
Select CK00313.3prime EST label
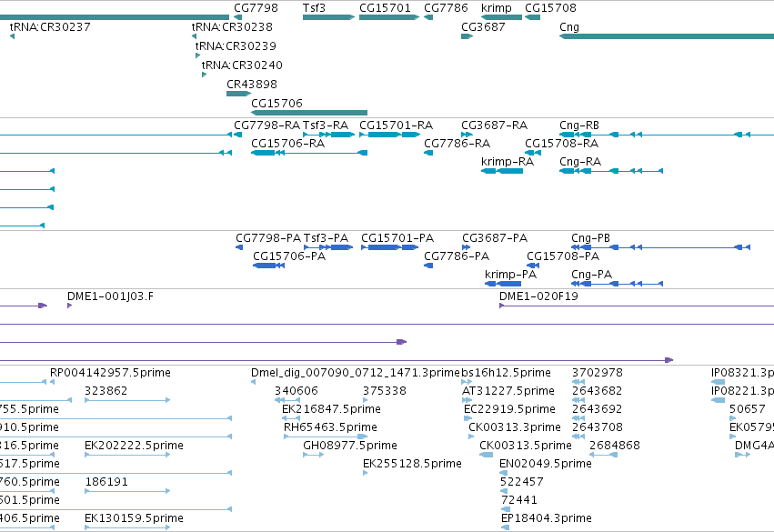pyautogui.click(x=515, y=427)
